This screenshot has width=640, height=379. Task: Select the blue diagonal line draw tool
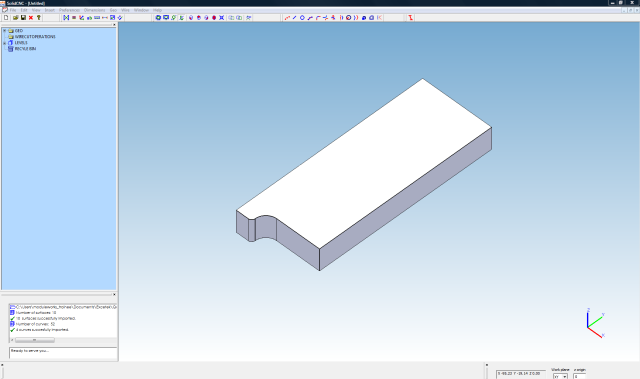point(294,18)
